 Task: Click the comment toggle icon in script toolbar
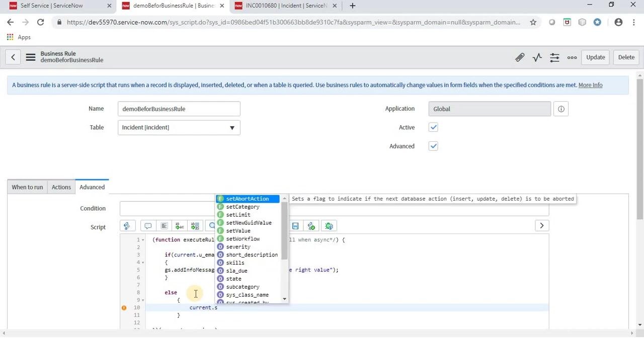coord(148,226)
